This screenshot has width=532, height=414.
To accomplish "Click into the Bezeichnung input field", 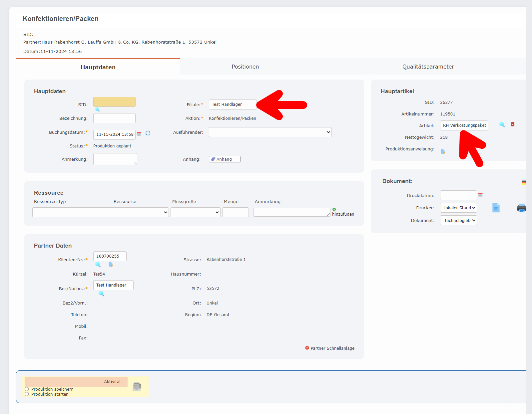I will click(x=114, y=118).
